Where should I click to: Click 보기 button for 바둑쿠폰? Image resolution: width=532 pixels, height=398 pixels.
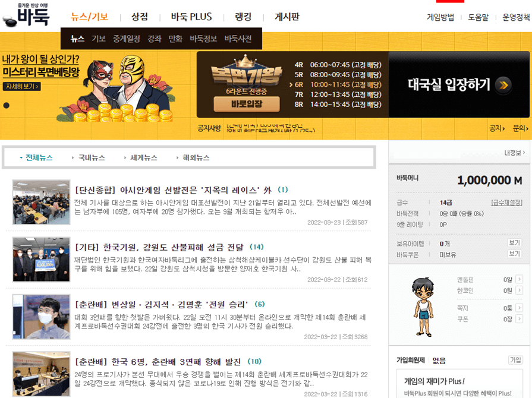point(514,254)
